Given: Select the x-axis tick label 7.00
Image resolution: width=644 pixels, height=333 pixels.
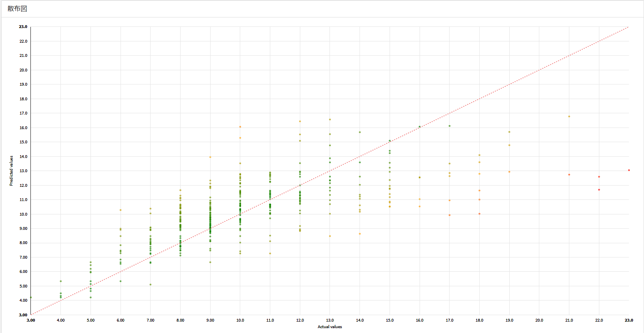Looking at the screenshot, I should pyautogui.click(x=151, y=320).
